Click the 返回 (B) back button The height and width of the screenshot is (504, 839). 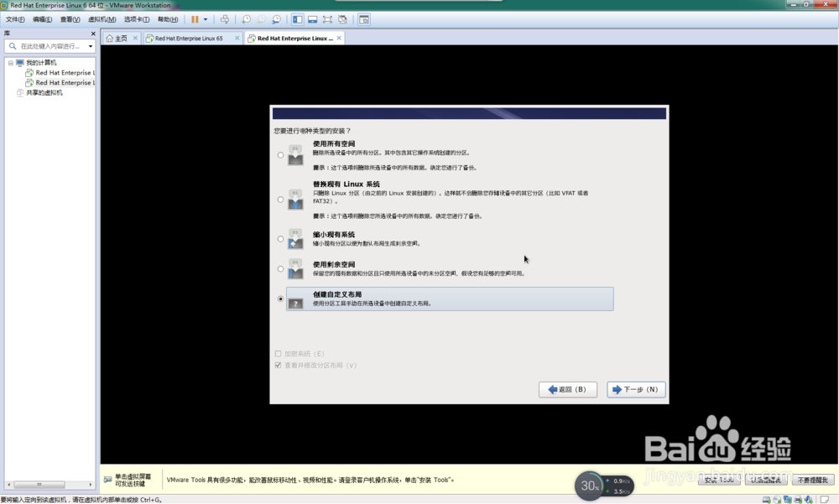coord(568,389)
